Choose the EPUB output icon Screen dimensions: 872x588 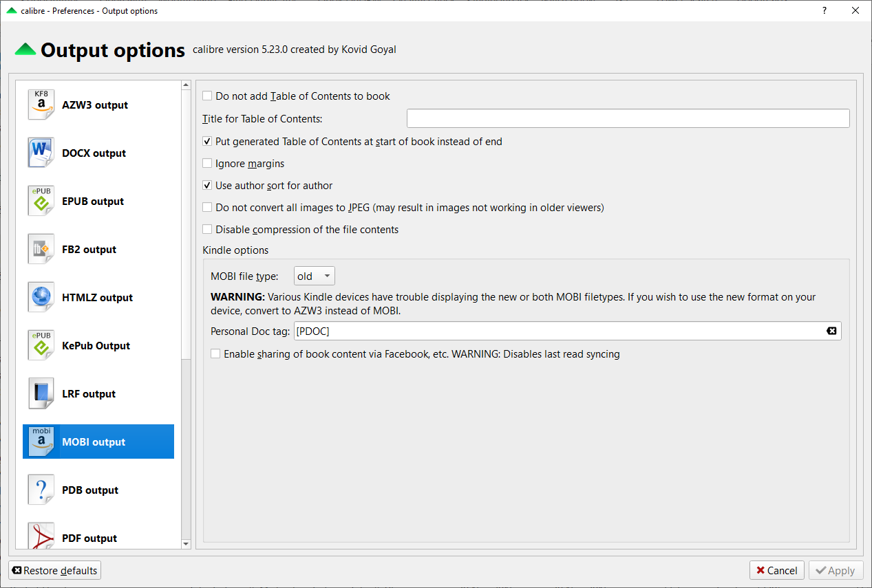(x=41, y=202)
